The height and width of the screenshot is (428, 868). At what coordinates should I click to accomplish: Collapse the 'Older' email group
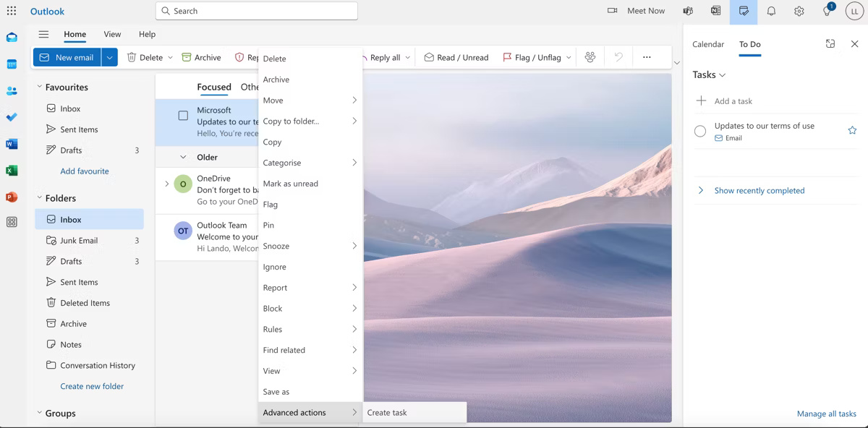183,157
